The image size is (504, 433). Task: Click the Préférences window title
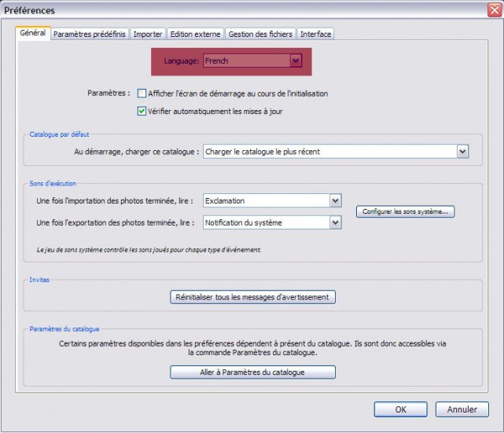click(x=29, y=10)
